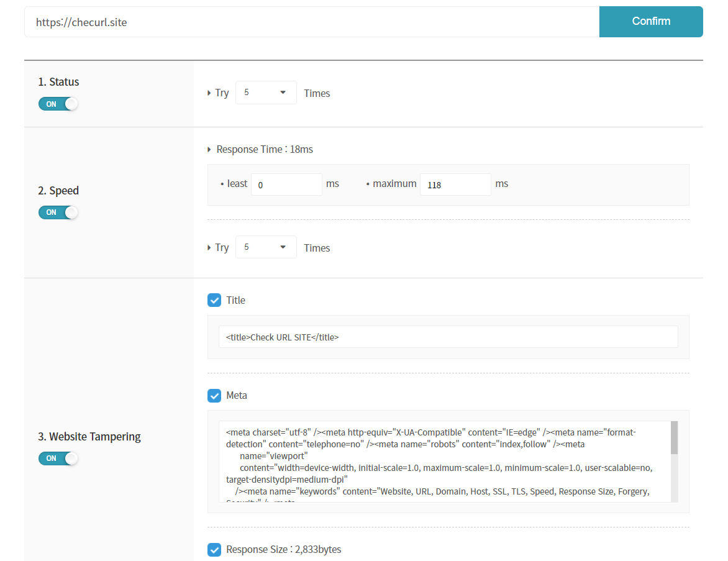The height and width of the screenshot is (561, 728).
Task: Click the Confirm button
Action: point(650,22)
